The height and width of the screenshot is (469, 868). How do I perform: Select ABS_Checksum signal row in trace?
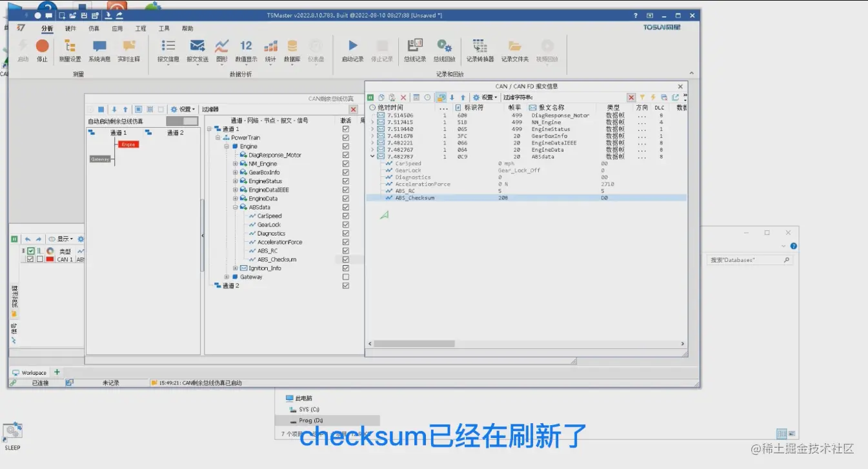(x=526, y=198)
